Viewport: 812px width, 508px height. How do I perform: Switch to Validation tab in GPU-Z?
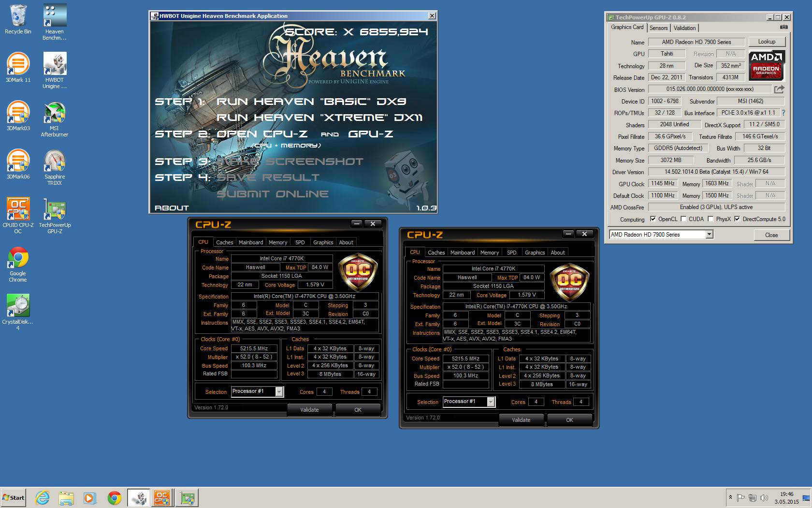pyautogui.click(x=684, y=28)
